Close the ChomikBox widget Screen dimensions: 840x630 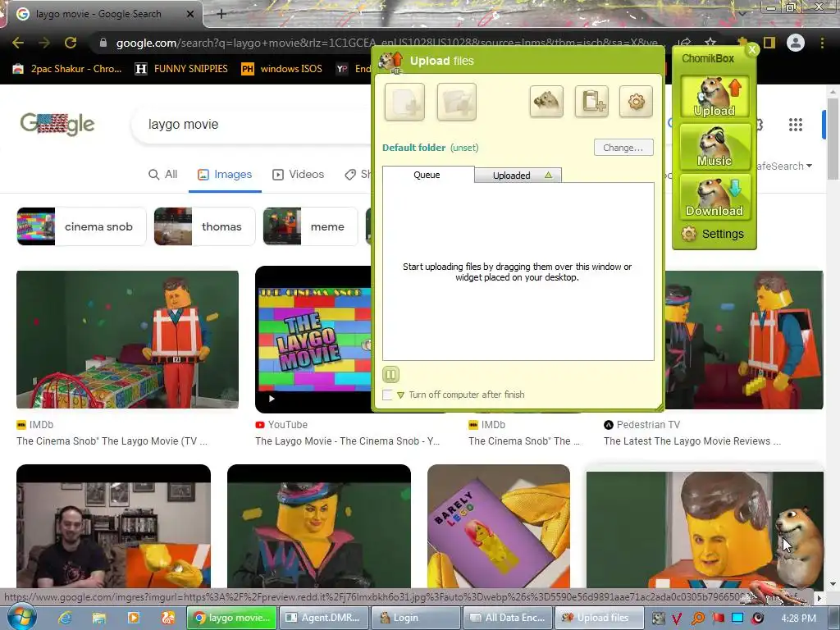(x=752, y=49)
